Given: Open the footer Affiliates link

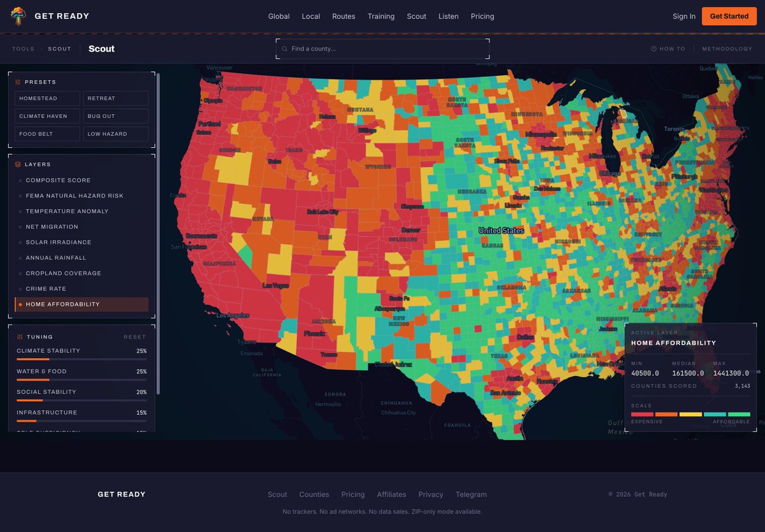Looking at the screenshot, I should click(x=391, y=494).
